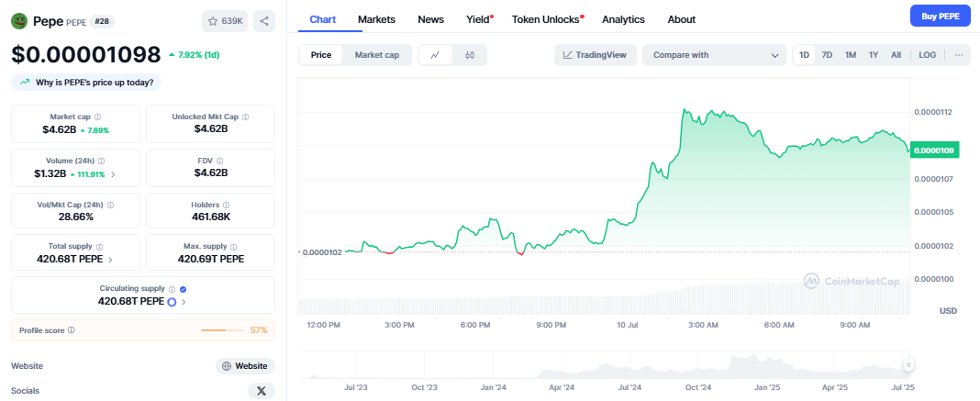Open the Analytics tab
980x401 pixels.
click(623, 19)
